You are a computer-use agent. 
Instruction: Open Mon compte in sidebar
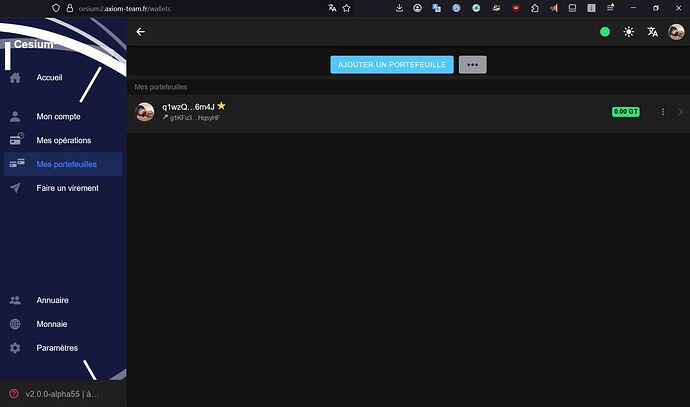tap(58, 117)
